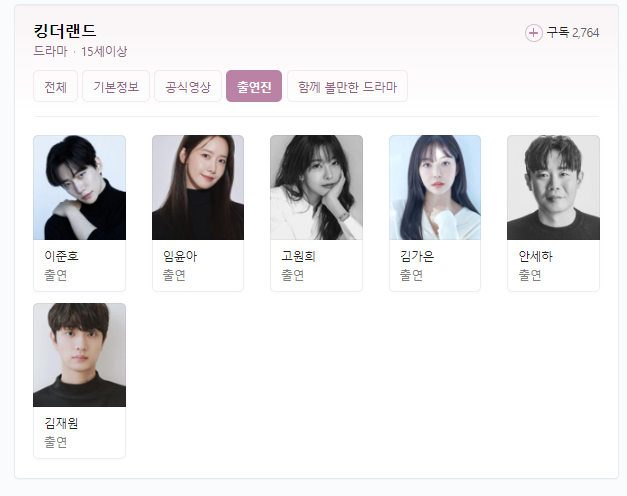Open the 공식영상 tab
The height and width of the screenshot is (496, 627).
click(188, 86)
